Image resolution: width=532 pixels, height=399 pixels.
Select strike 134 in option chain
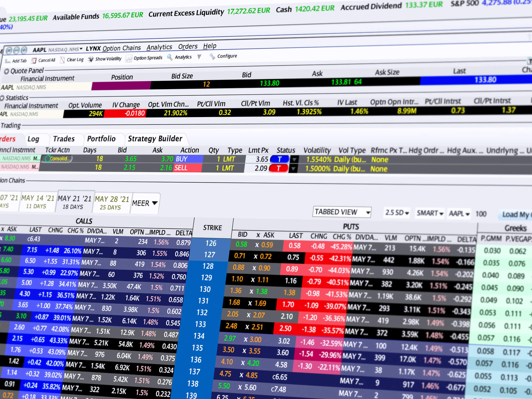coord(199,336)
